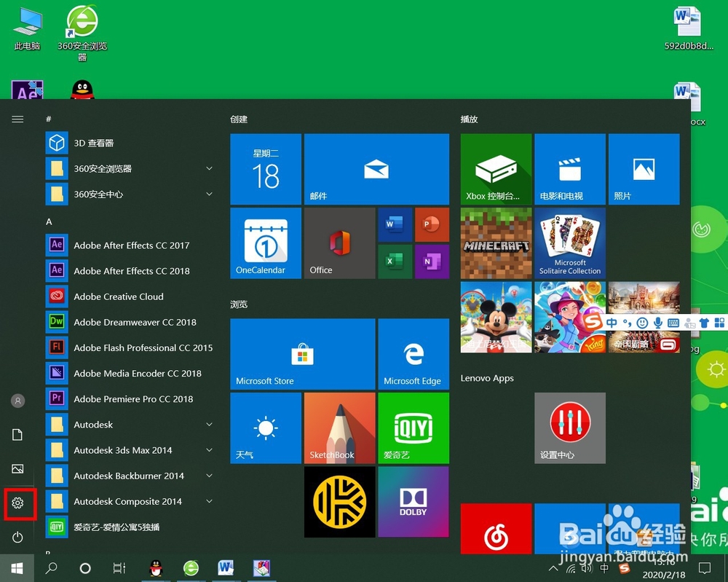Open Settings from the Start sidebar
The height and width of the screenshot is (582, 728).
pyautogui.click(x=17, y=503)
